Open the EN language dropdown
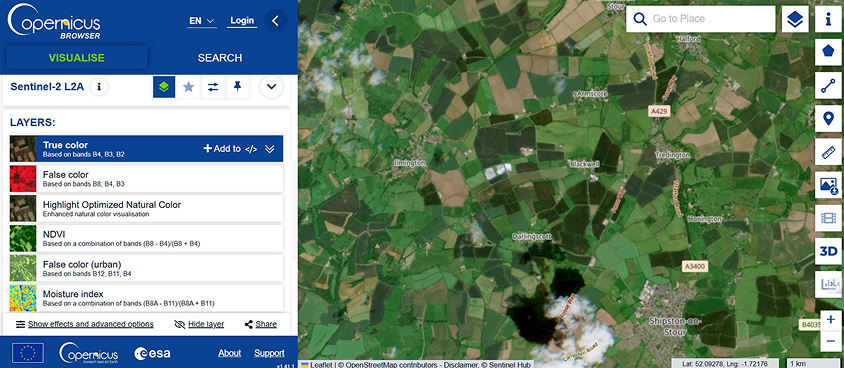 (202, 21)
